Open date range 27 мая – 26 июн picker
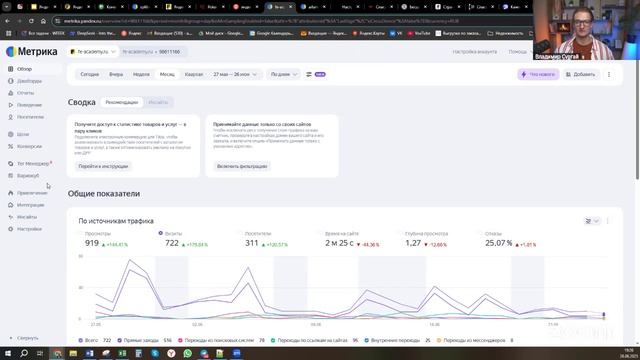The height and width of the screenshot is (360, 640). (x=235, y=74)
